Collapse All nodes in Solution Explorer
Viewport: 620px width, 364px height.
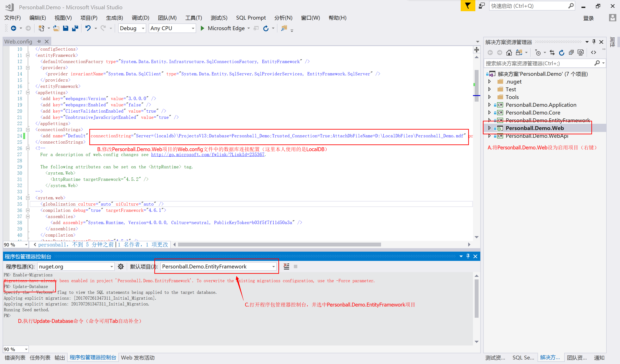pyautogui.click(x=571, y=52)
